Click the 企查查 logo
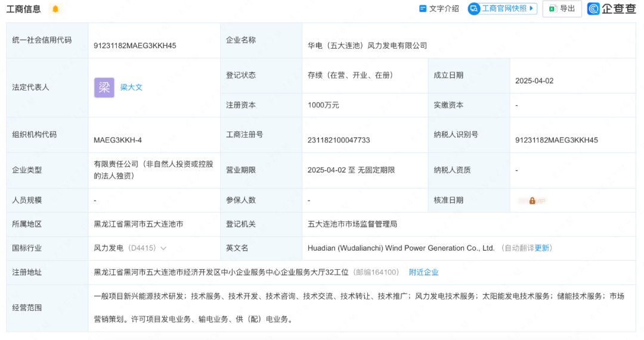The height and width of the screenshot is (340, 644). tap(611, 8)
